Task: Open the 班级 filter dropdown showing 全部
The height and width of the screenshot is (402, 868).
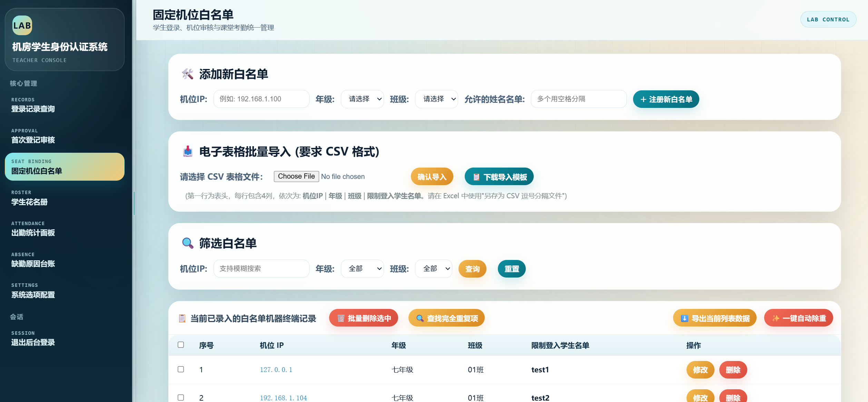Action: click(433, 269)
